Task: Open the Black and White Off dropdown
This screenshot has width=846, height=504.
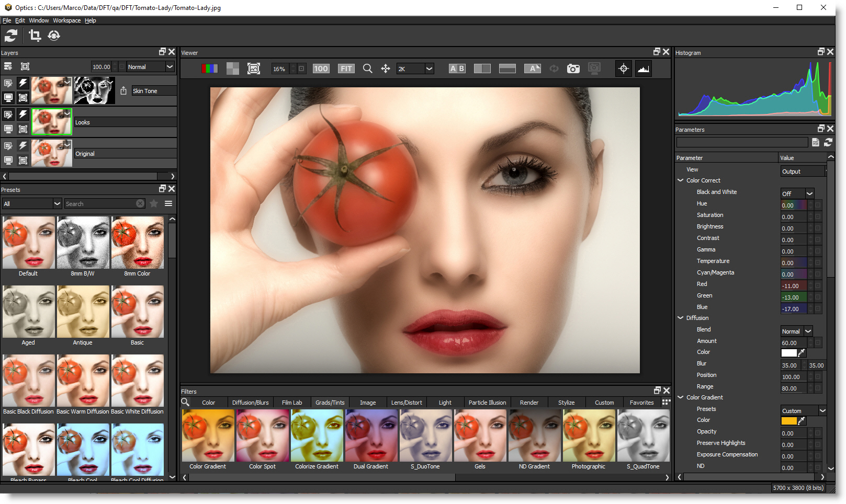Action: click(797, 193)
